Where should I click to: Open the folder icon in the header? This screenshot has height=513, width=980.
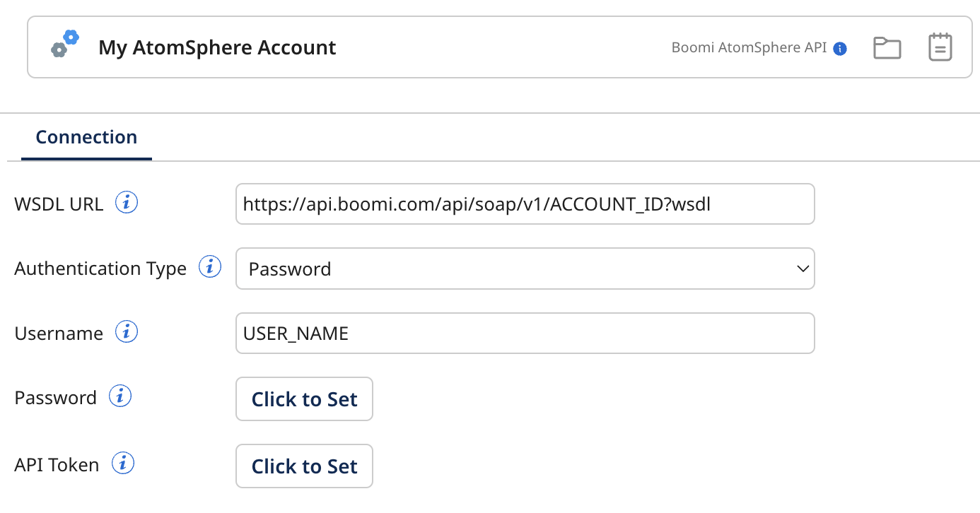(x=887, y=47)
